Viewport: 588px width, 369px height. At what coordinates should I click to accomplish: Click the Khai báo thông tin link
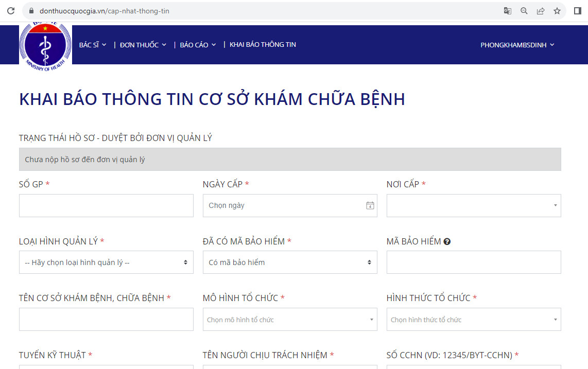pos(263,45)
